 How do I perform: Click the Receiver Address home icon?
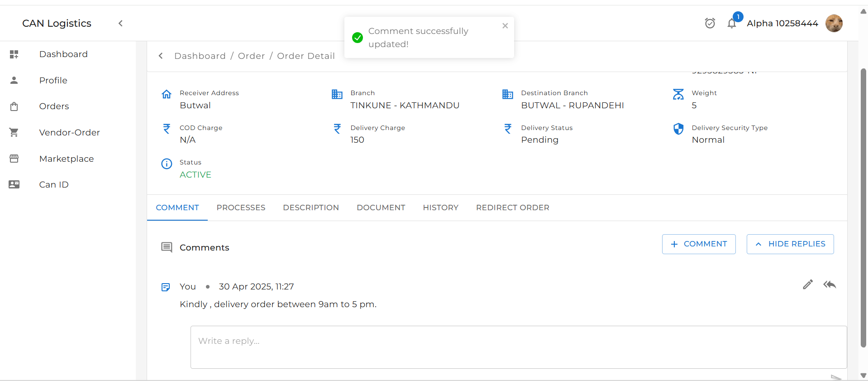point(167,94)
